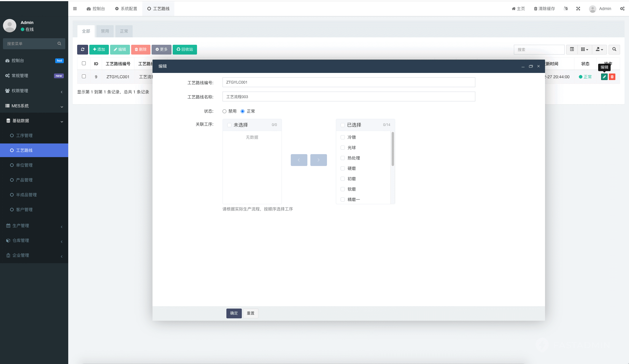
Task: Click 清除缓存 clear cache link
Action: coord(544,9)
